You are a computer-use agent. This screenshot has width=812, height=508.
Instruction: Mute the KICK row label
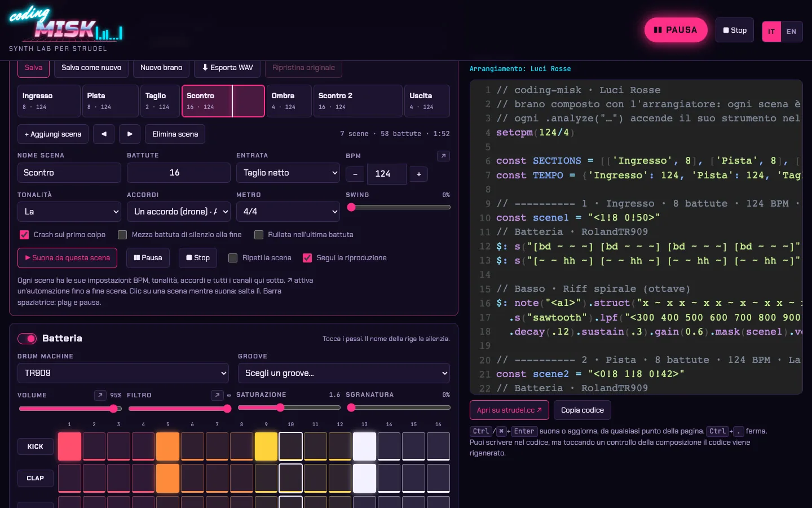[36, 446]
